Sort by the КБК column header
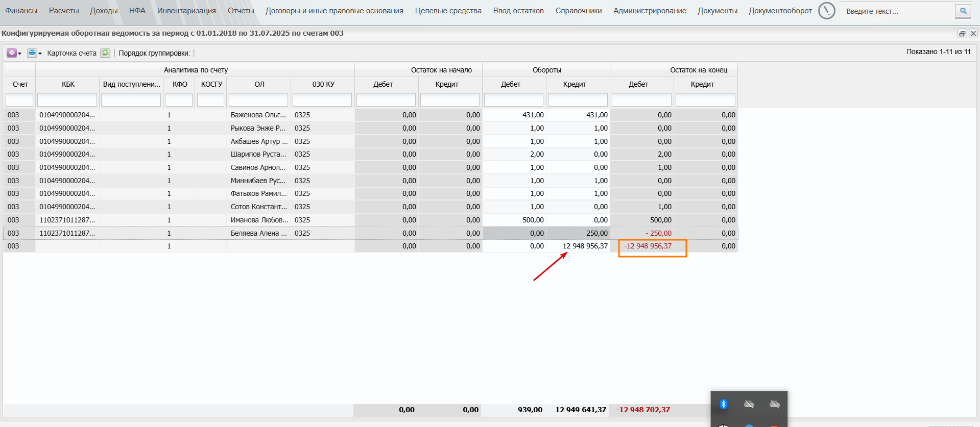The image size is (980, 427). coord(68,84)
